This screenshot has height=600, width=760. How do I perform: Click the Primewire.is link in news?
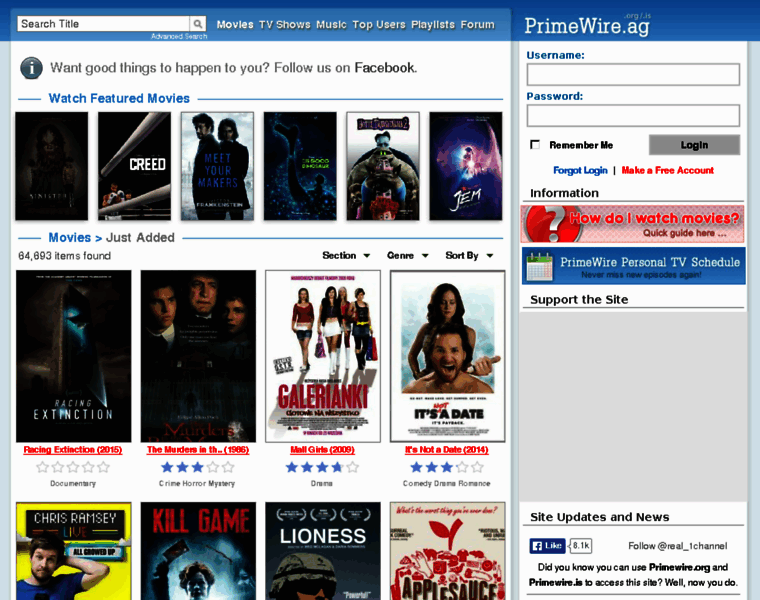(555, 583)
